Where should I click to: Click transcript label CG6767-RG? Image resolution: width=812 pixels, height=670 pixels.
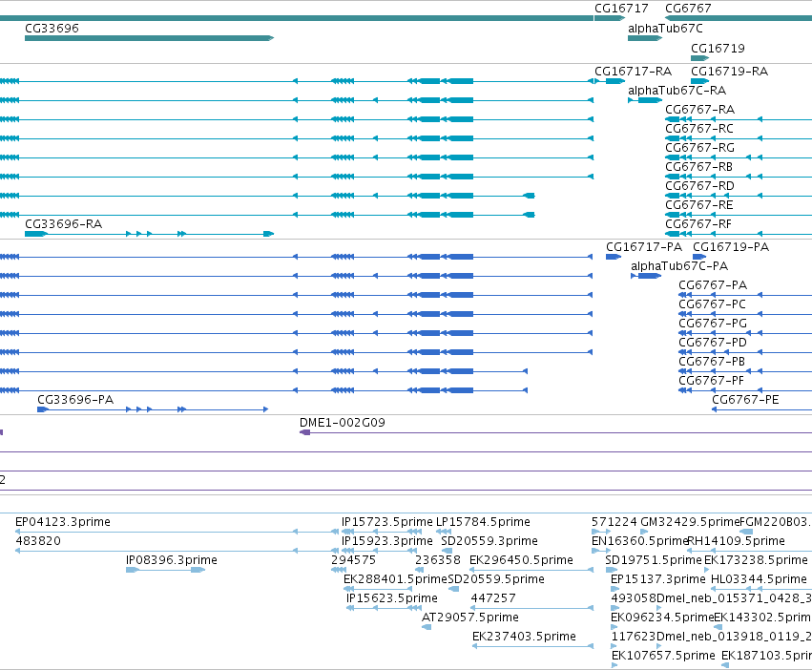point(699,148)
